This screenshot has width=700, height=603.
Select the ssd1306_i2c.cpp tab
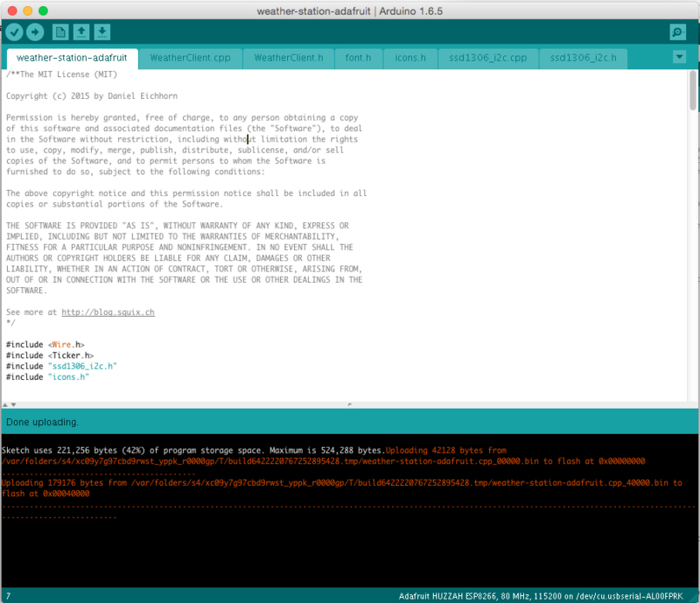click(486, 58)
